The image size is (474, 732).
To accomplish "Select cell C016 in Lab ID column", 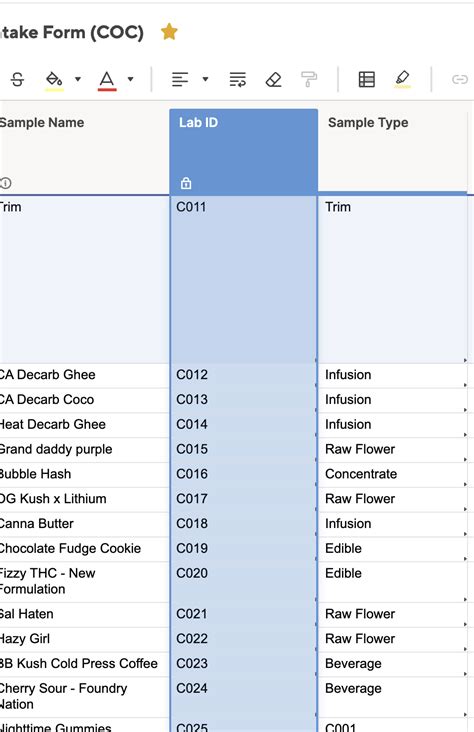I will point(243,474).
